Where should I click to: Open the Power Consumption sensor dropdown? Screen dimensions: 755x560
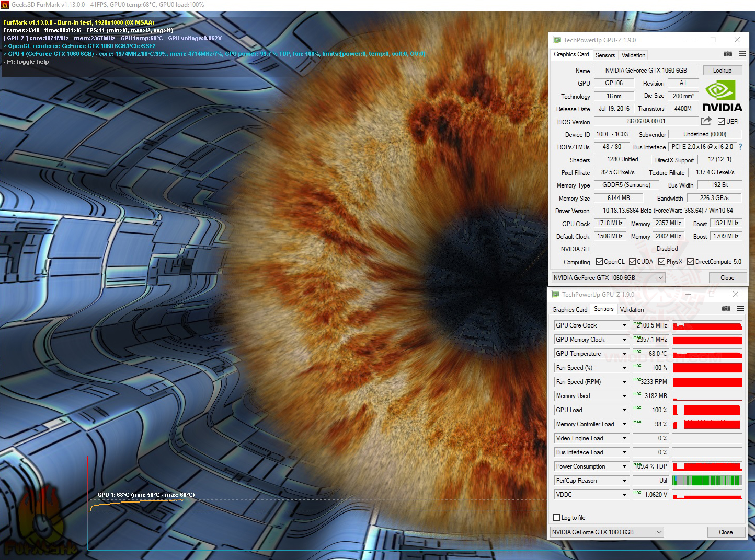pos(623,466)
